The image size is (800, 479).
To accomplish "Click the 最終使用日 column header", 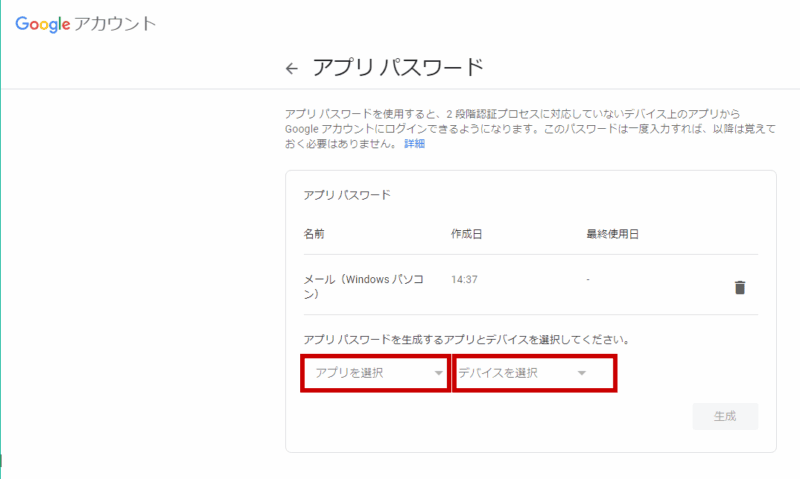I will [x=612, y=234].
